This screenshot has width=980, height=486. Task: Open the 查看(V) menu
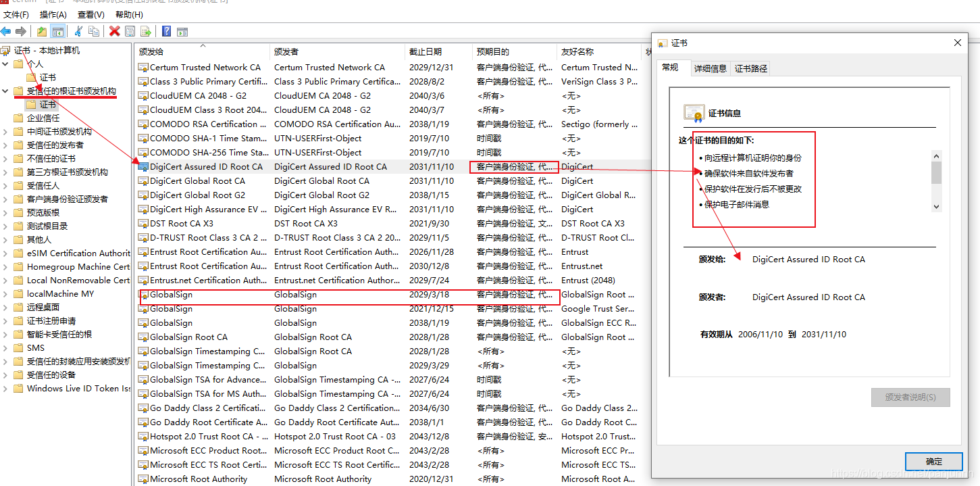coord(91,14)
